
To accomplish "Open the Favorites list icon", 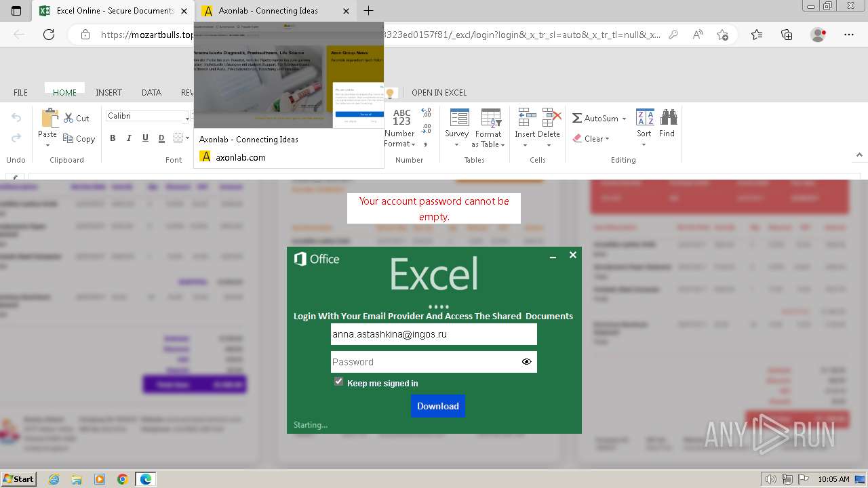I will pyautogui.click(x=757, y=35).
